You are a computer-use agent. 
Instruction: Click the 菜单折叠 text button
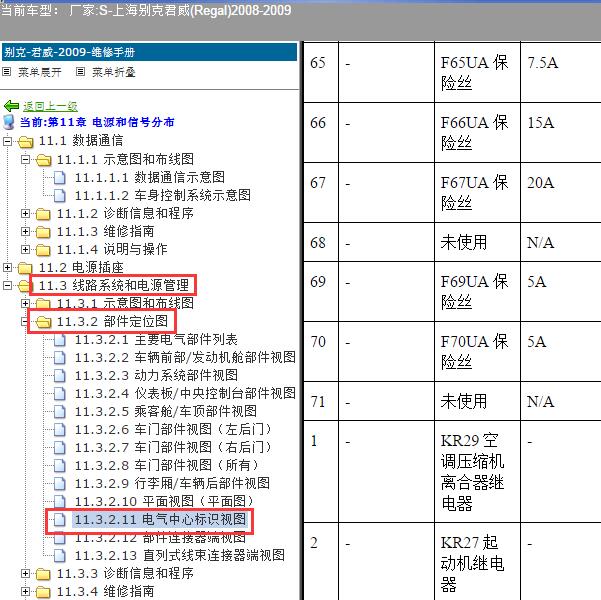pyautogui.click(x=114, y=72)
